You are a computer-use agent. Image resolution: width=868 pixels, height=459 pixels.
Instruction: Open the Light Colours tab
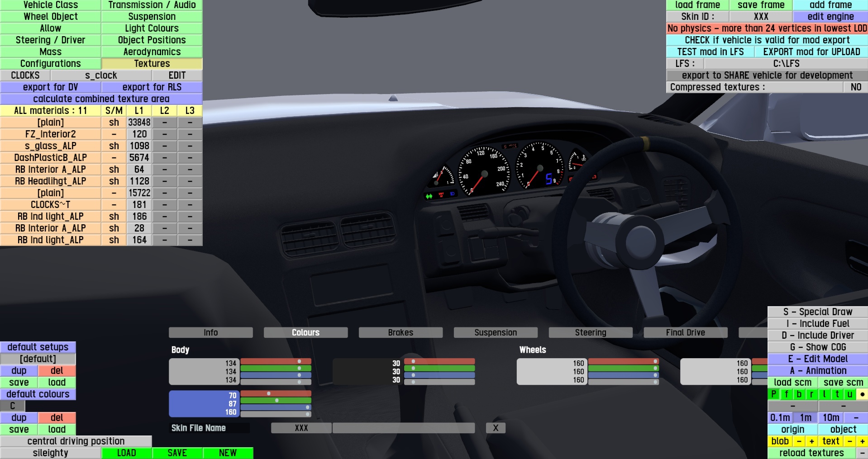[x=152, y=28]
